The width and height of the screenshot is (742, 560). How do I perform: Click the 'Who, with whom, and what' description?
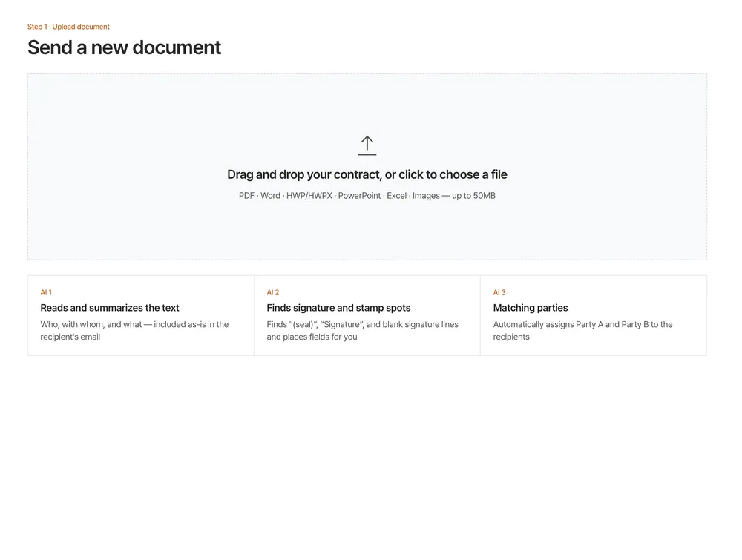tap(134, 331)
